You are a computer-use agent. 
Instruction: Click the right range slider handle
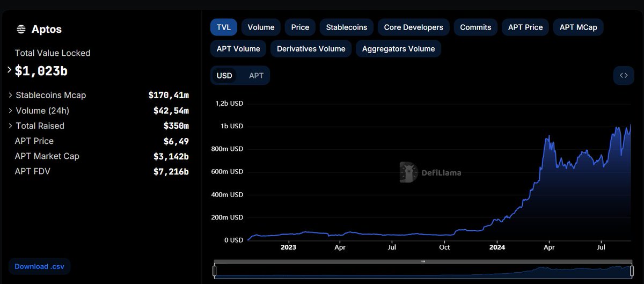click(x=632, y=271)
